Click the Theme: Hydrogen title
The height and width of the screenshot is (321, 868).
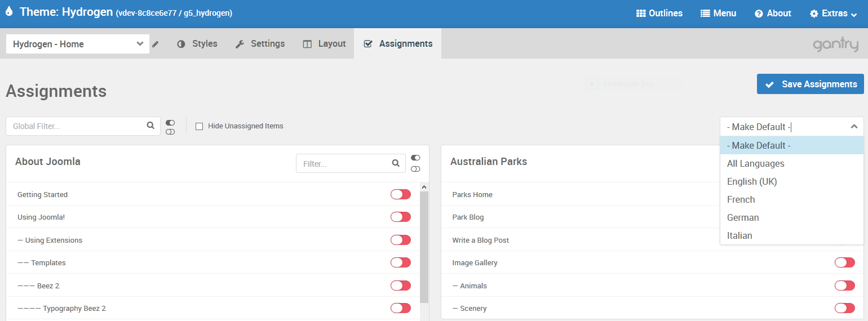point(67,12)
